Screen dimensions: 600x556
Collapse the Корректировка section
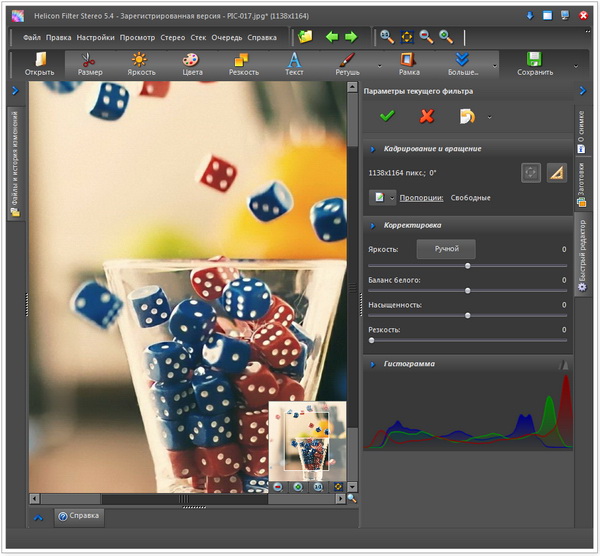click(x=373, y=226)
